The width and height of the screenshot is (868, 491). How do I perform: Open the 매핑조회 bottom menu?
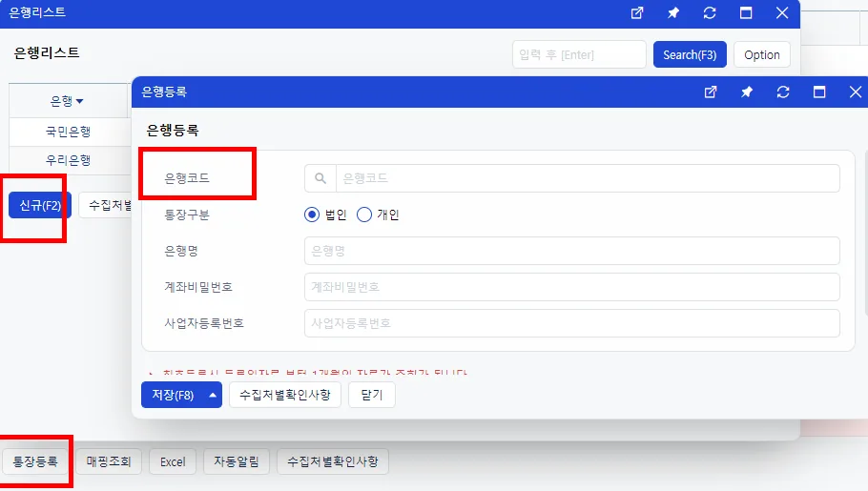pyautogui.click(x=109, y=461)
